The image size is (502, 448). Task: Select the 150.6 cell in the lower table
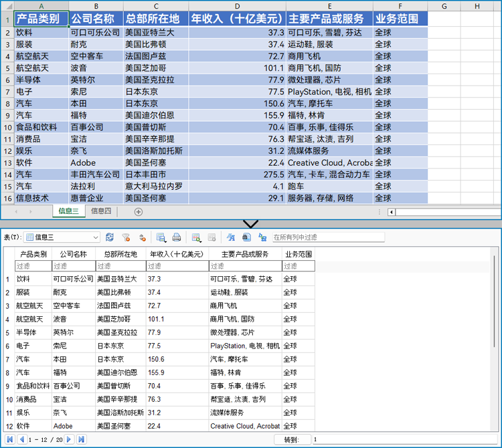(177, 360)
